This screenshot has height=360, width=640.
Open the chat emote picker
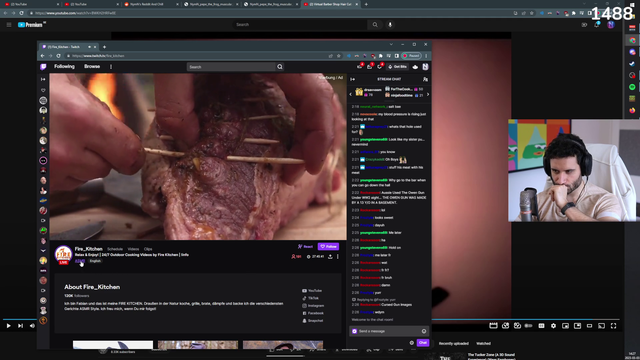pyautogui.click(x=424, y=331)
